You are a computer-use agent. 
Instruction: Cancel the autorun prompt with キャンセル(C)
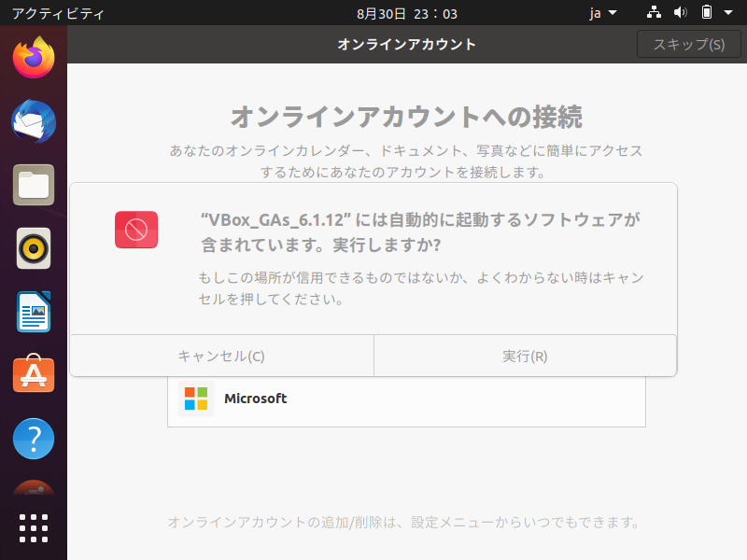[221, 356]
